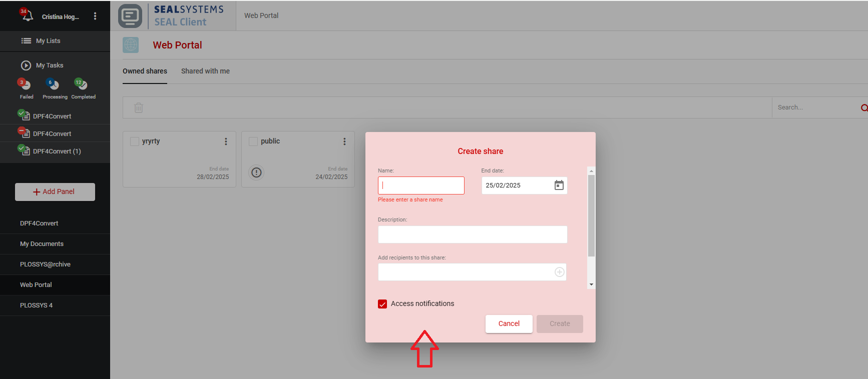Select the yryrty share checkbox

(135, 141)
